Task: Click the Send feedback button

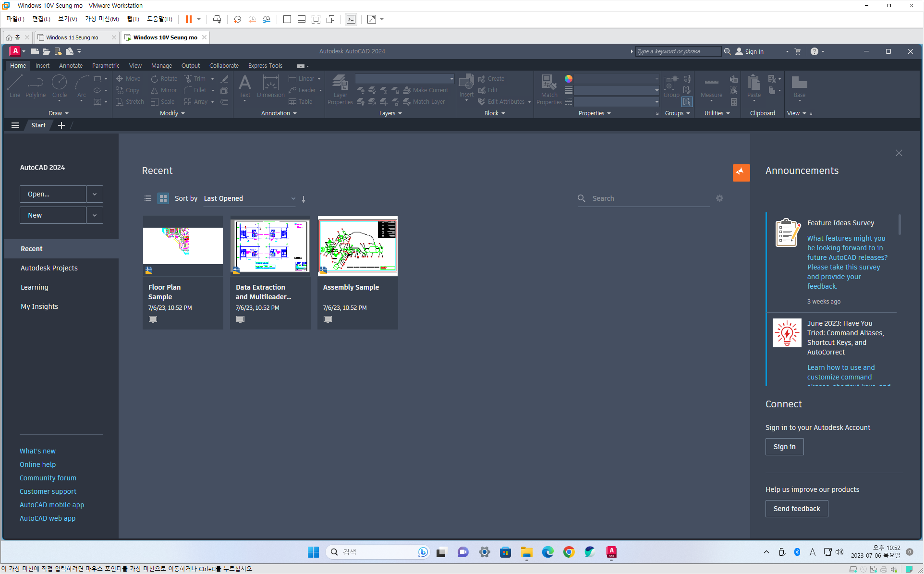Action: pyautogui.click(x=796, y=509)
